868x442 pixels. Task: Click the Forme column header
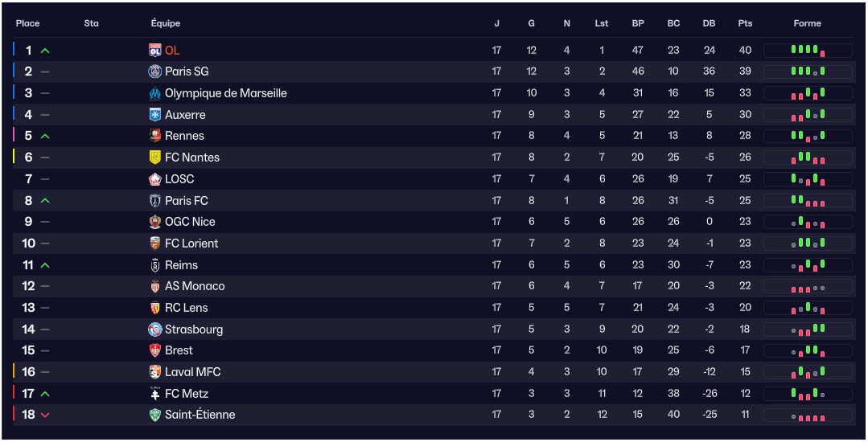pyautogui.click(x=807, y=23)
